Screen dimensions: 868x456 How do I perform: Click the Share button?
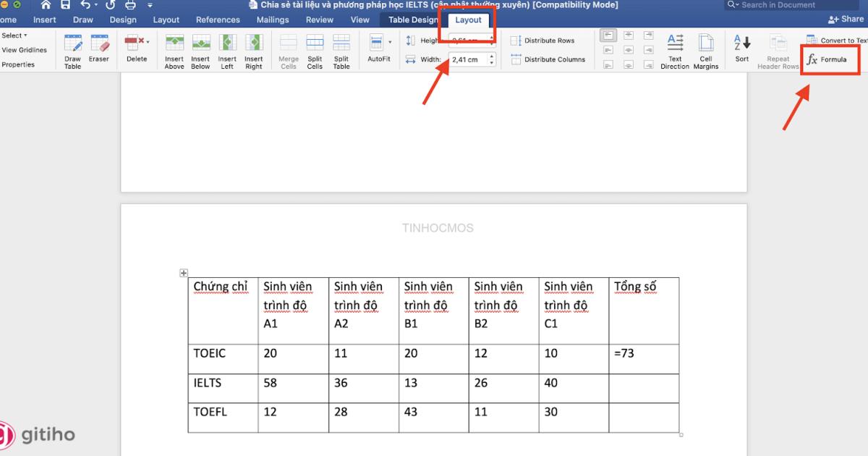846,19
